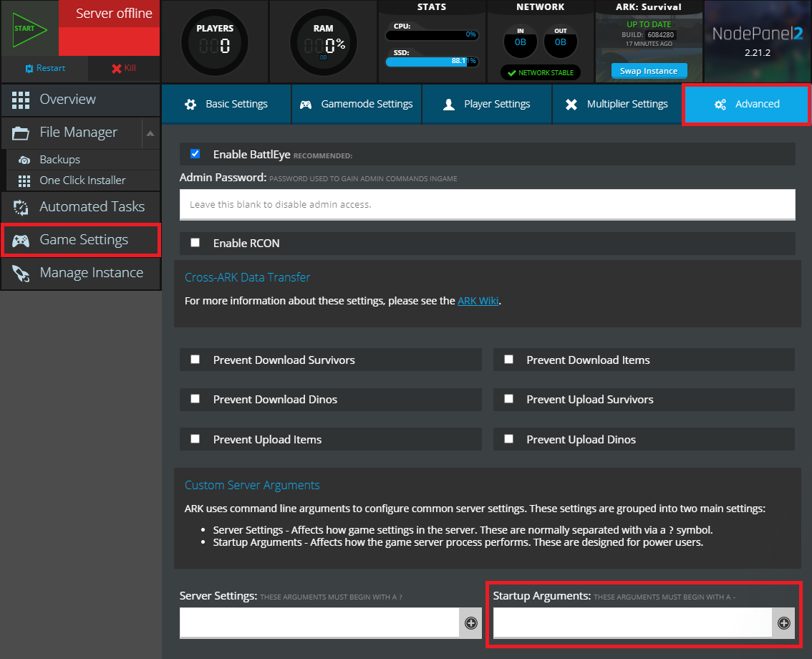
Task: Click the One Click Installer grid icon
Action: pyautogui.click(x=24, y=181)
